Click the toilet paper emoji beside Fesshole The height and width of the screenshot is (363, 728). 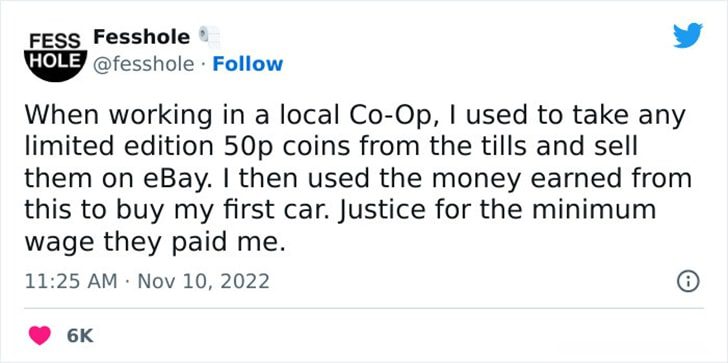209,37
